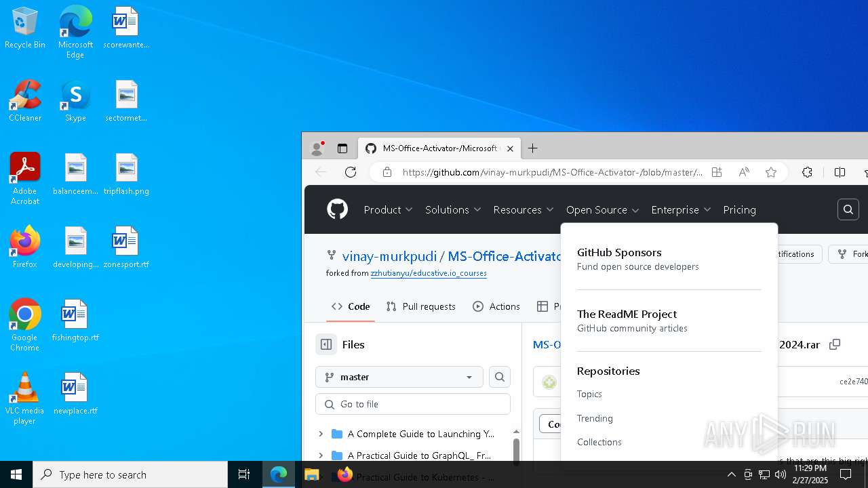Click the Edge address bar URL

[x=552, y=172]
